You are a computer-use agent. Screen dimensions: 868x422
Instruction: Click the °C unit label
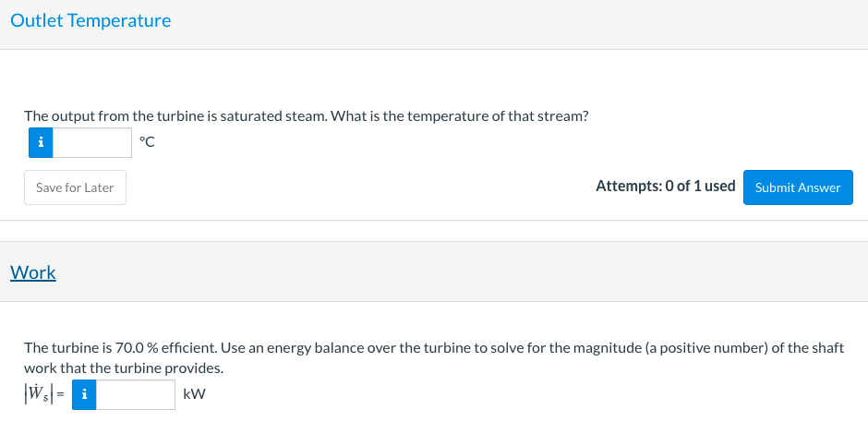click(147, 142)
